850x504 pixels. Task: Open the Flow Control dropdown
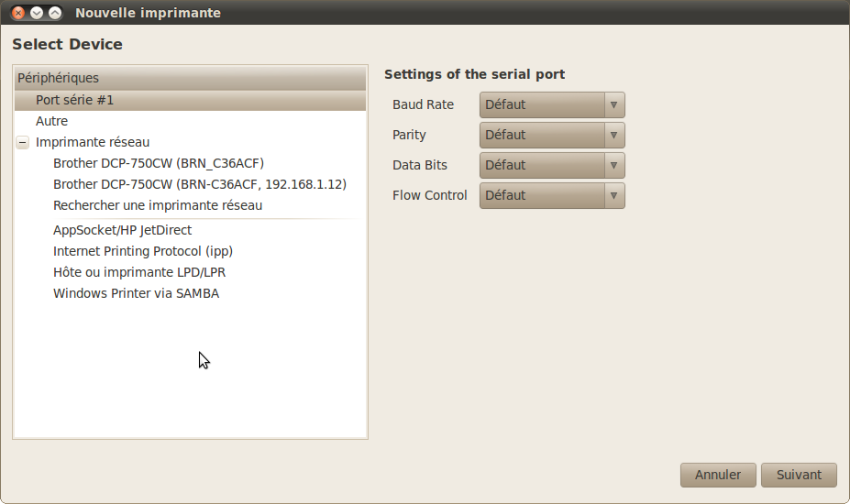click(x=552, y=195)
